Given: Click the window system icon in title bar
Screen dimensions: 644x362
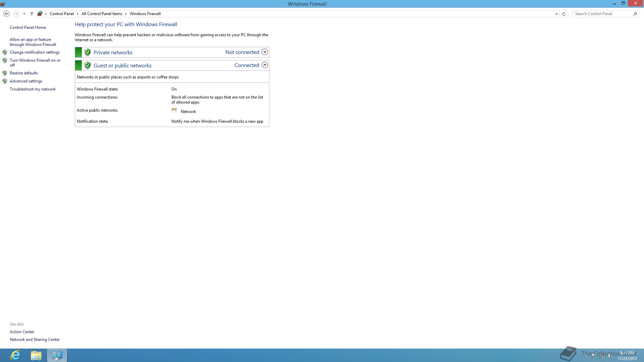Looking at the screenshot, I should (3, 4).
